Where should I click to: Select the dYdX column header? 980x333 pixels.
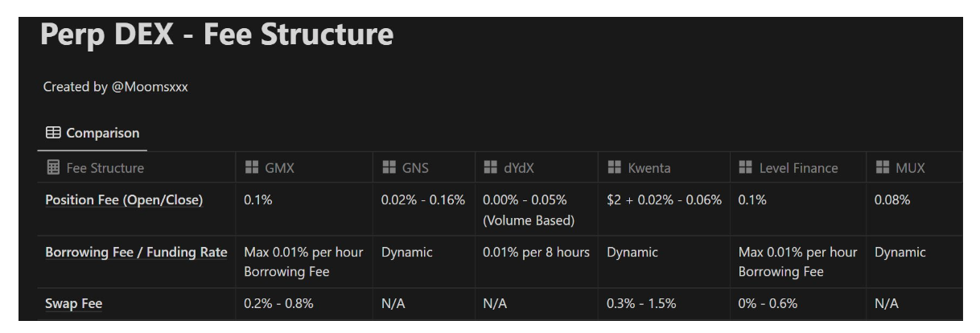[x=537, y=168]
